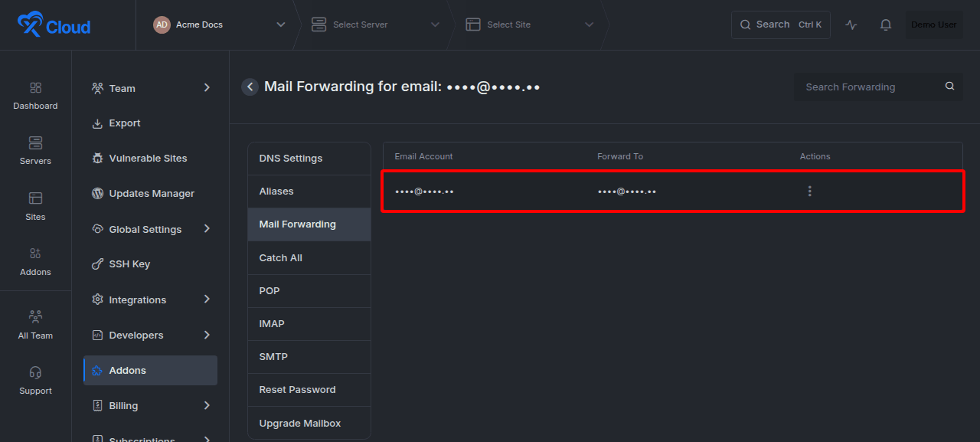Click the Developers code icon

97,335
